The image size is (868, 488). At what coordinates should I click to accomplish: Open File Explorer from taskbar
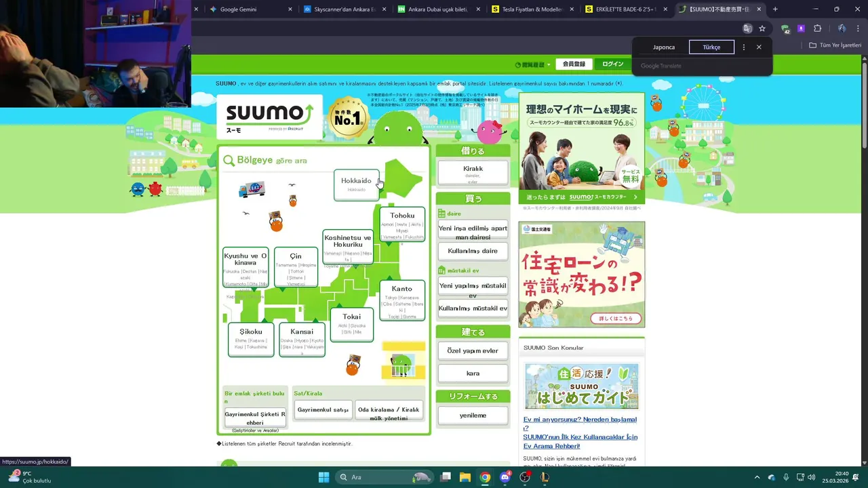465,477
